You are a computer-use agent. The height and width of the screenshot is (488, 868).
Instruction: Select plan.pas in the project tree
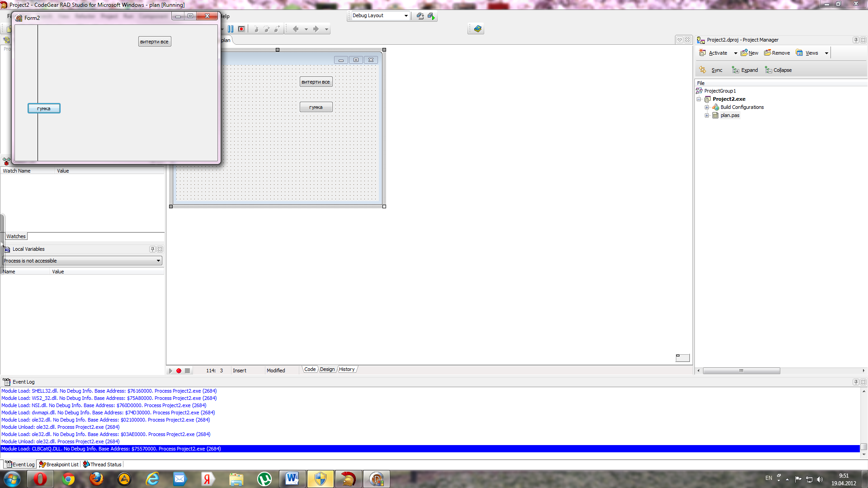click(730, 115)
